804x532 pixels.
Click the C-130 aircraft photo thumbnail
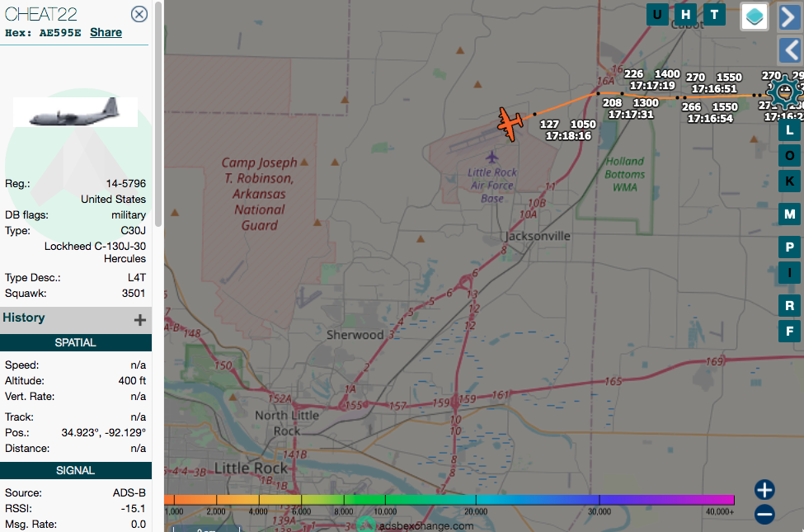[75, 112]
